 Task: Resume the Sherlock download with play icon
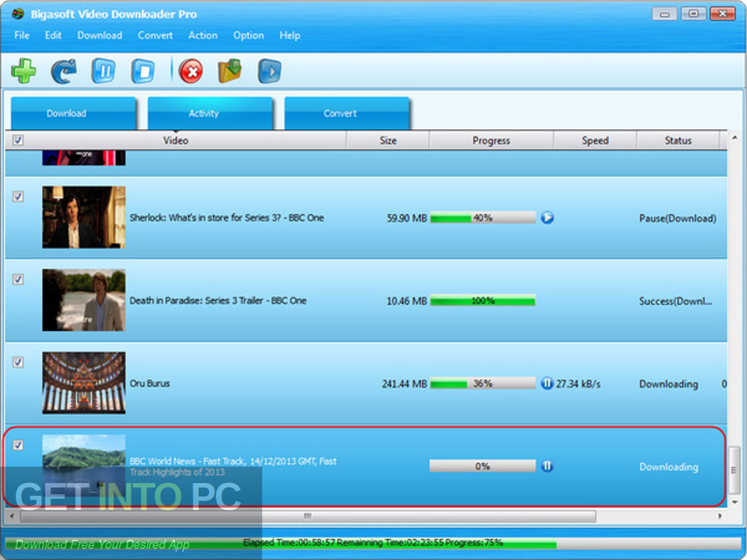(548, 217)
